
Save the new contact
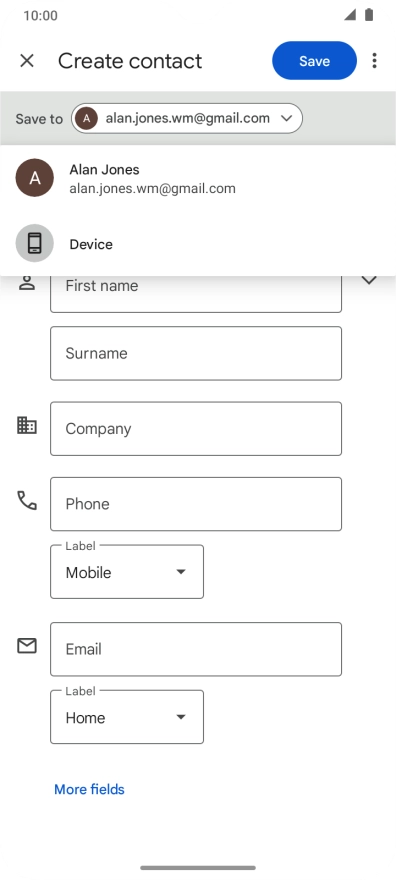point(315,61)
